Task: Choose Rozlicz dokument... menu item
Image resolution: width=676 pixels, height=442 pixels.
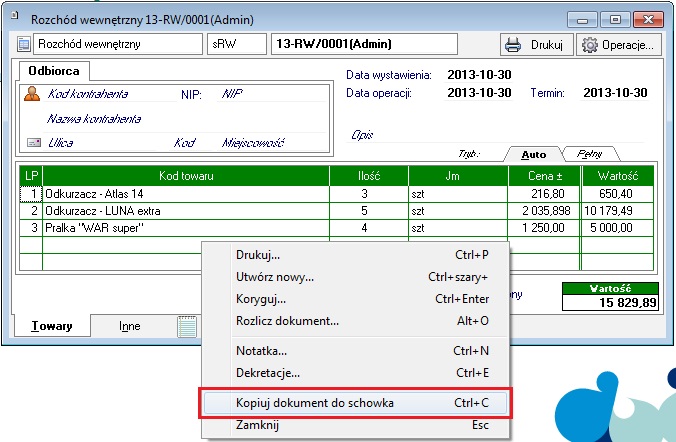Action: [356, 321]
